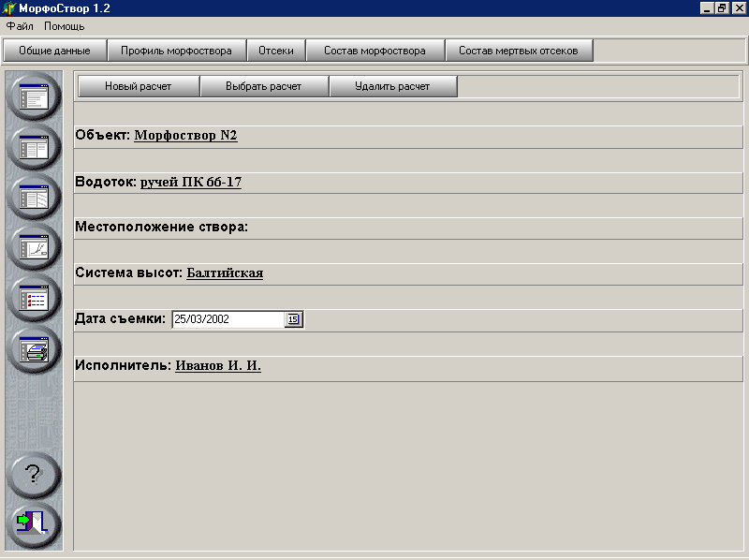Open the Файл menu
Viewport: 749px width, 560px height.
[20, 26]
